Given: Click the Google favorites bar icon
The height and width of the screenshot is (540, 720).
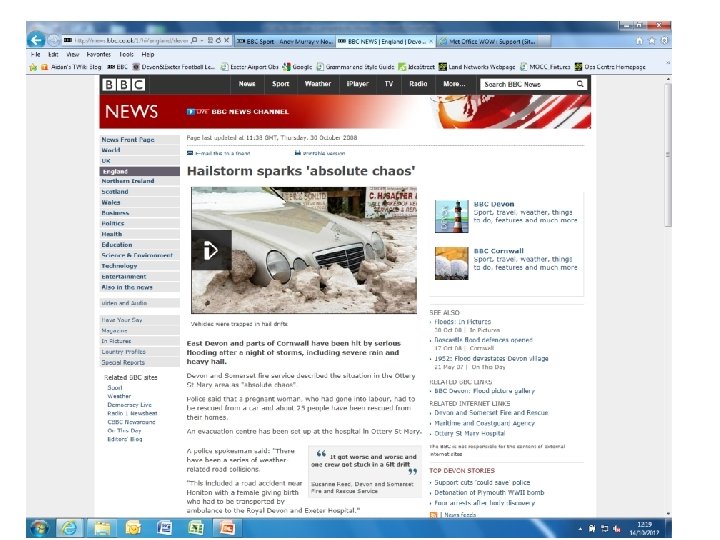Looking at the screenshot, I should point(287,67).
